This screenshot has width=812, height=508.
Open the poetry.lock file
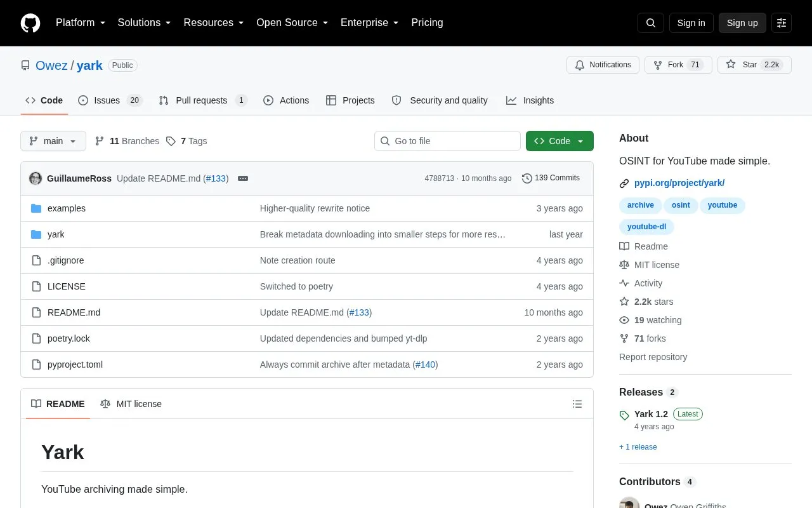[69, 338]
